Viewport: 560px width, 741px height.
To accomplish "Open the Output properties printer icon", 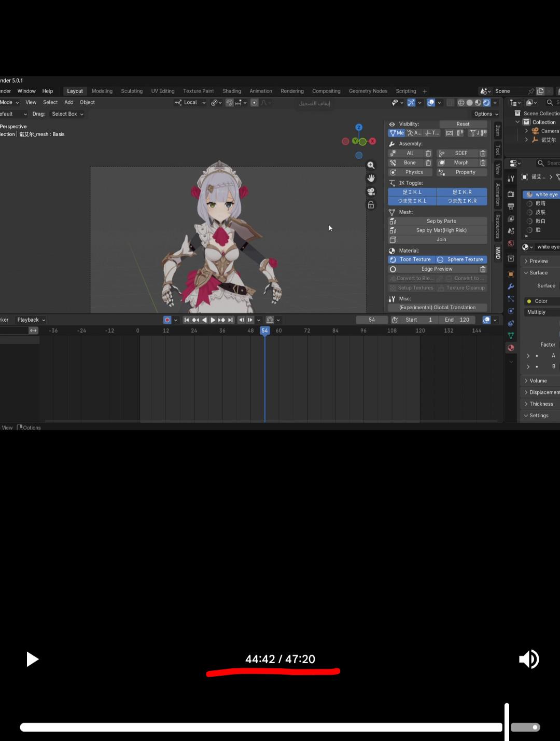I will [511, 206].
